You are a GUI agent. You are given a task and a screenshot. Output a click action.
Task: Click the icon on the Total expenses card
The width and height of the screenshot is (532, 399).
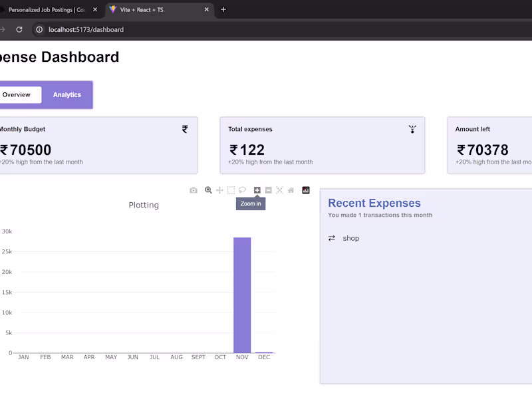tap(412, 129)
